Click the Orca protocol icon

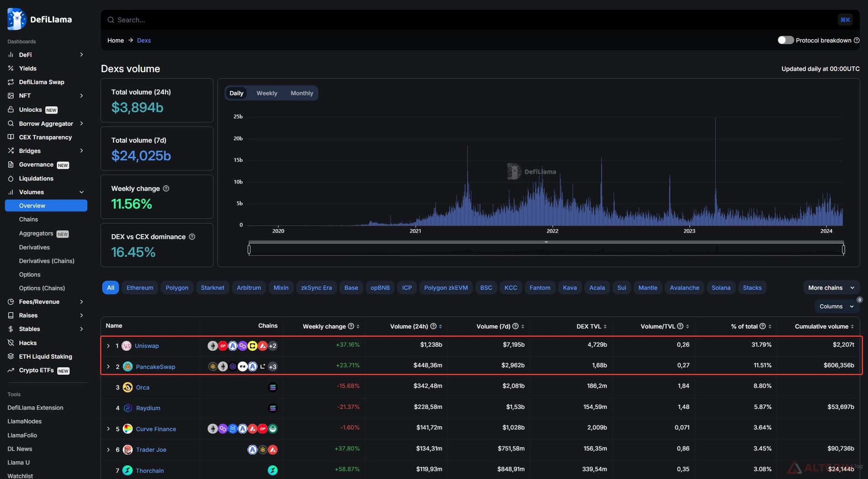127,387
